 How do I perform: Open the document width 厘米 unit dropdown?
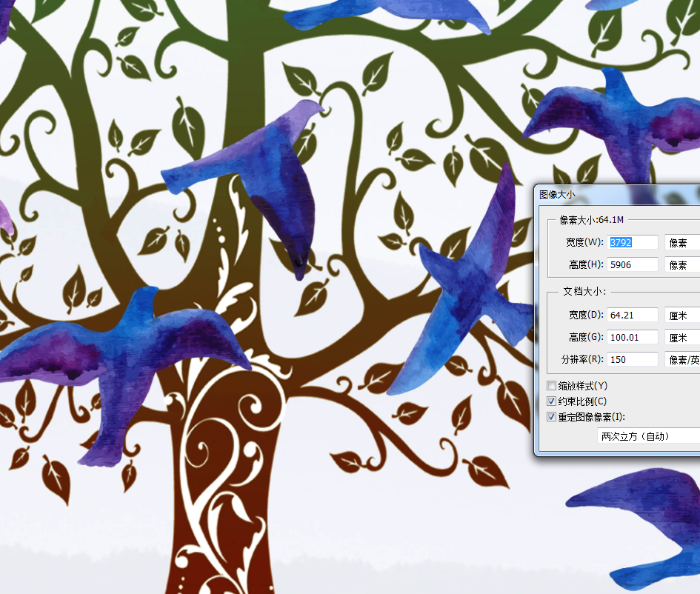682,315
